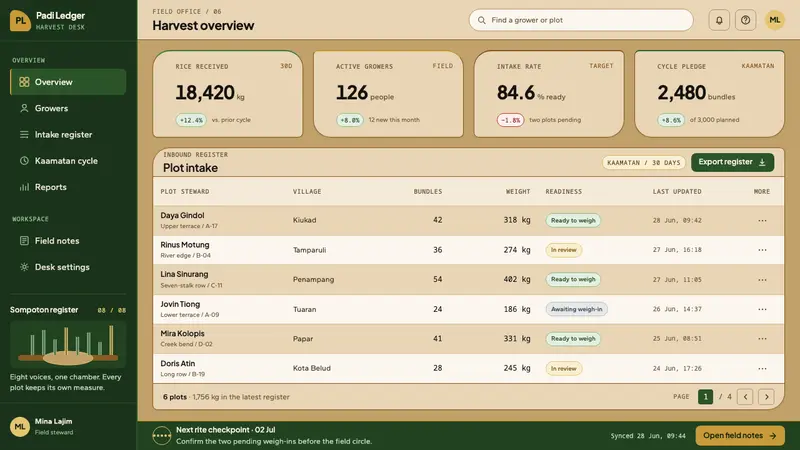This screenshot has height=450, width=800.
Task: Click Open field notes button
Action: click(740, 436)
